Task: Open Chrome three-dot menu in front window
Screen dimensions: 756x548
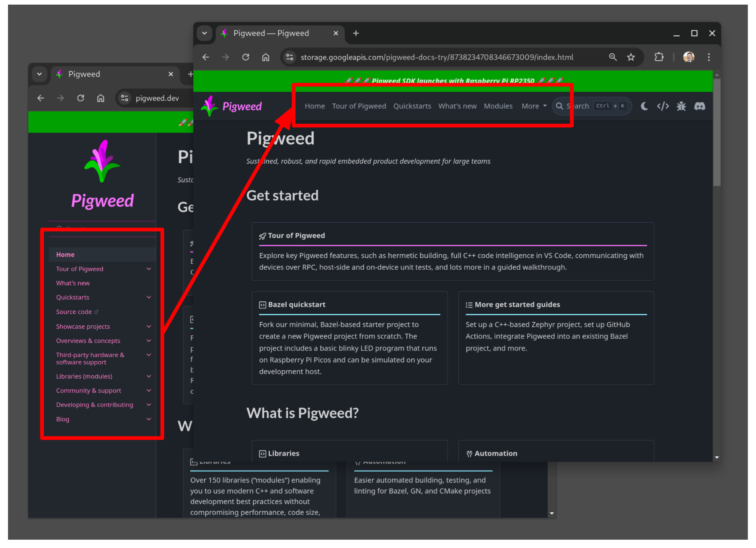Action: pyautogui.click(x=709, y=57)
